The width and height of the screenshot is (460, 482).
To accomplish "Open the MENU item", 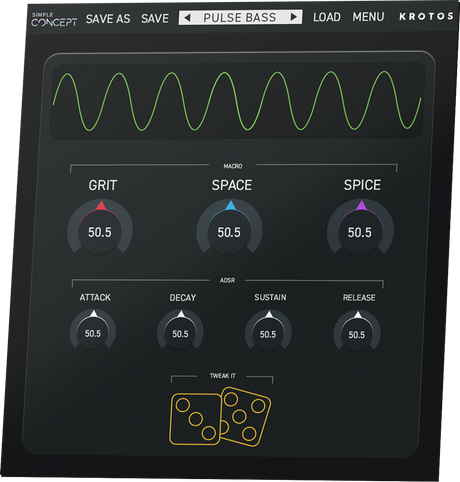I will 368,17.
